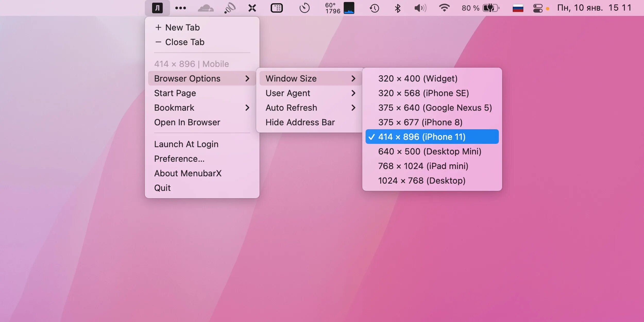Open the three-dots menu bar icon
This screenshot has width=644, height=322.
pos(180,8)
